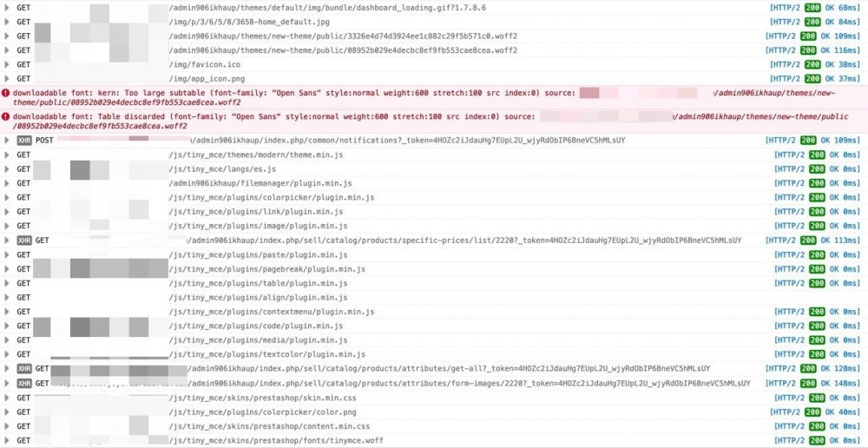Expand the dashboard_loading.gif request row
Screen dimensions: 868x448
(x=7, y=8)
